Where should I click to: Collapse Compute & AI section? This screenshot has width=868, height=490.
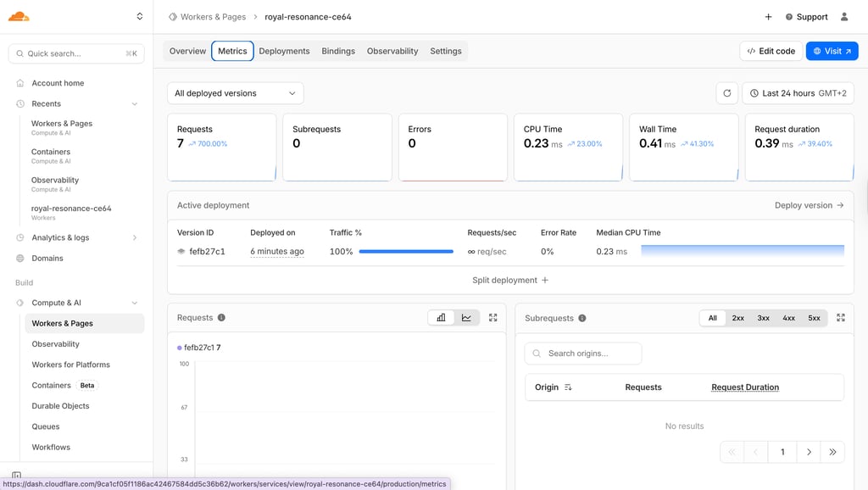135,303
